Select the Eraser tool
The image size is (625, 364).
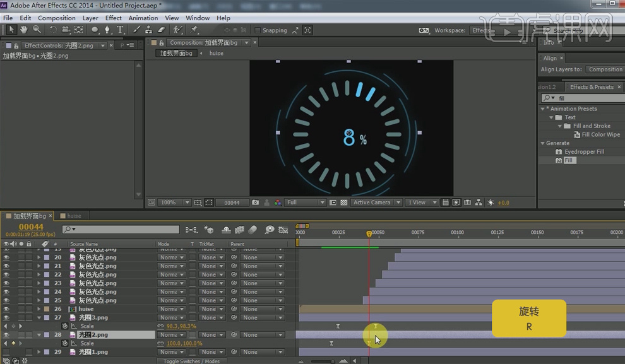coord(160,30)
